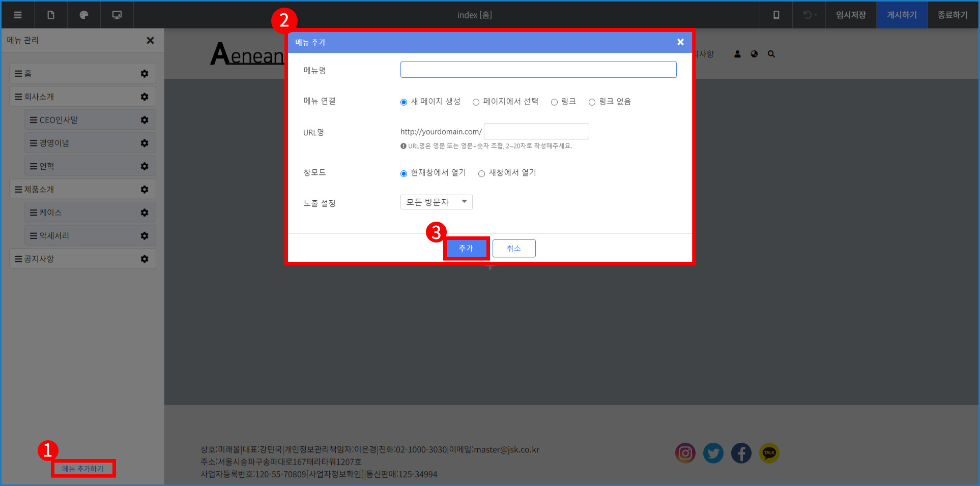Select the 링크 없음 radio option
980x486 pixels.
pos(592,102)
